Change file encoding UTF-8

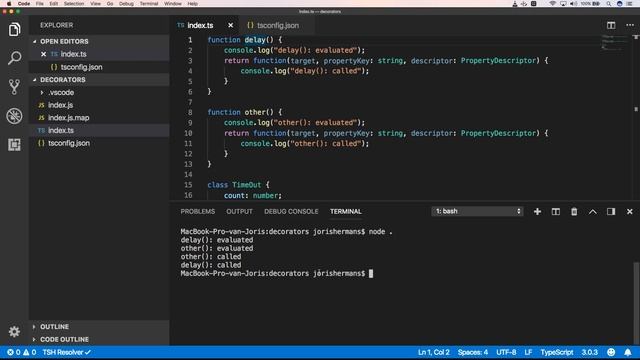coord(506,352)
